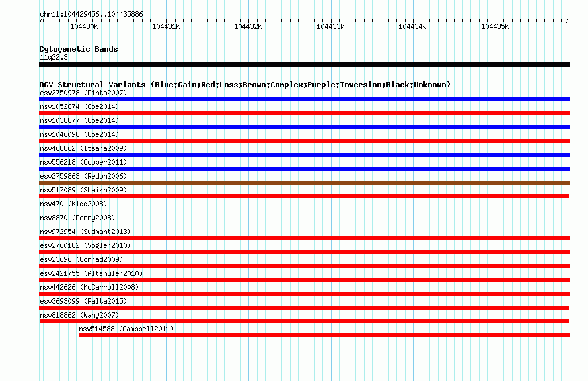Image resolution: width=588 pixels, height=381 pixels.
Task: Click the 104435k ruler tick label
Action: pos(495,26)
